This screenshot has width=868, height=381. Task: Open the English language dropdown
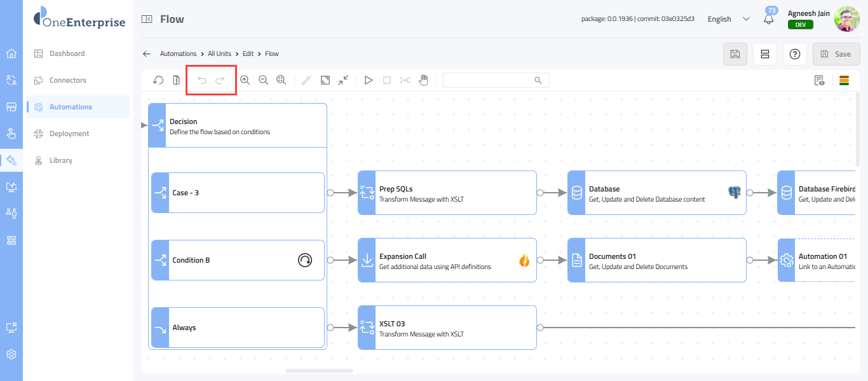click(729, 19)
